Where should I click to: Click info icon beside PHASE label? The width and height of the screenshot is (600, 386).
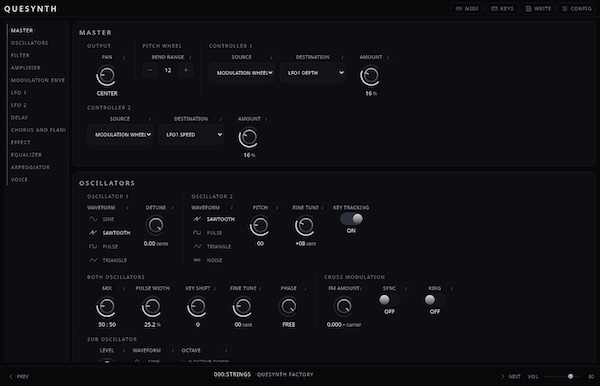[305, 288]
